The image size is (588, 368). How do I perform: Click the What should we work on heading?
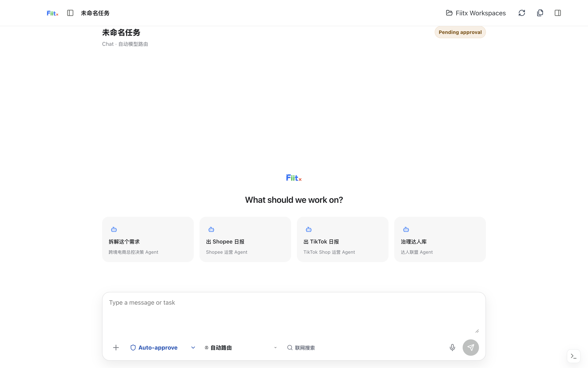tap(294, 200)
